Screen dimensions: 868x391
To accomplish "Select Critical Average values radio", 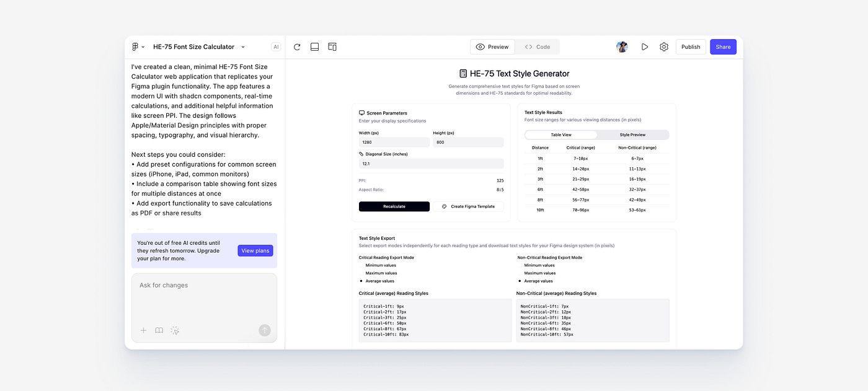I will point(361,281).
